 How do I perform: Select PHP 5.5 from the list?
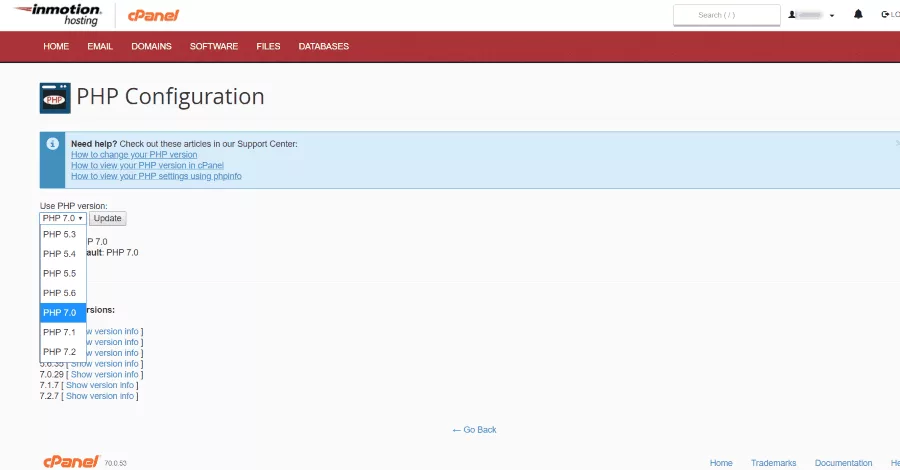coord(63,273)
